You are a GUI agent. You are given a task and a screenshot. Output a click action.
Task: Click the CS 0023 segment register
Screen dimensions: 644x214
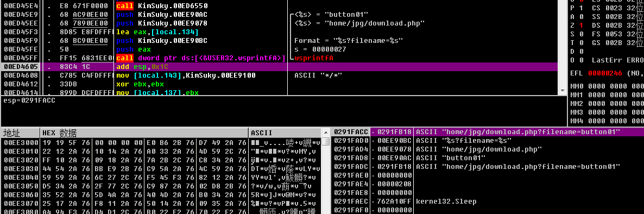pyautogui.click(x=608, y=8)
